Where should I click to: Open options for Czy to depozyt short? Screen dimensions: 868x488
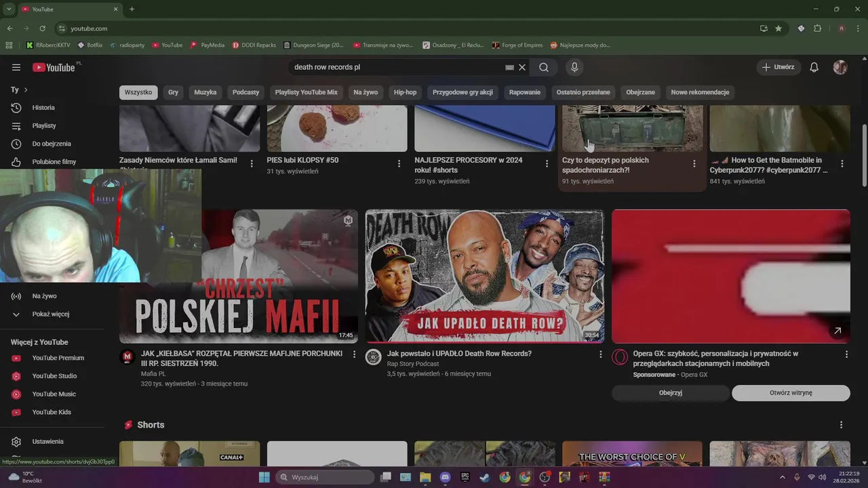point(694,163)
